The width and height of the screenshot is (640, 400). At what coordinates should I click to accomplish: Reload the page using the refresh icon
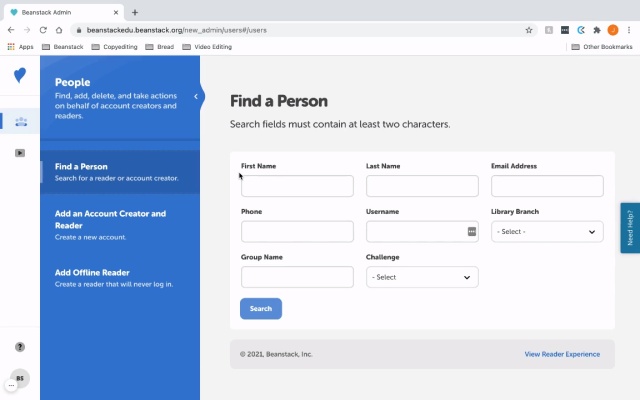(43, 30)
